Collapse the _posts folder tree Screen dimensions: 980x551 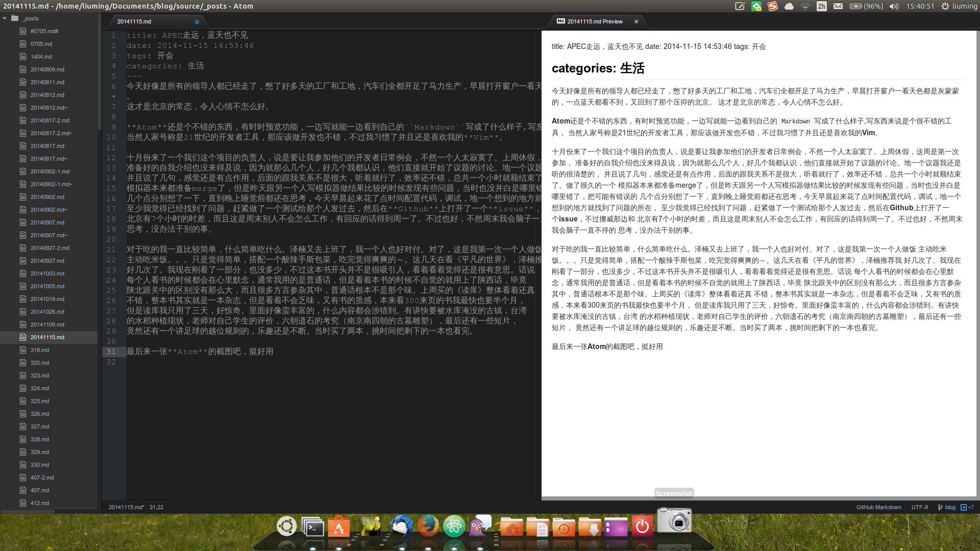click(5, 18)
